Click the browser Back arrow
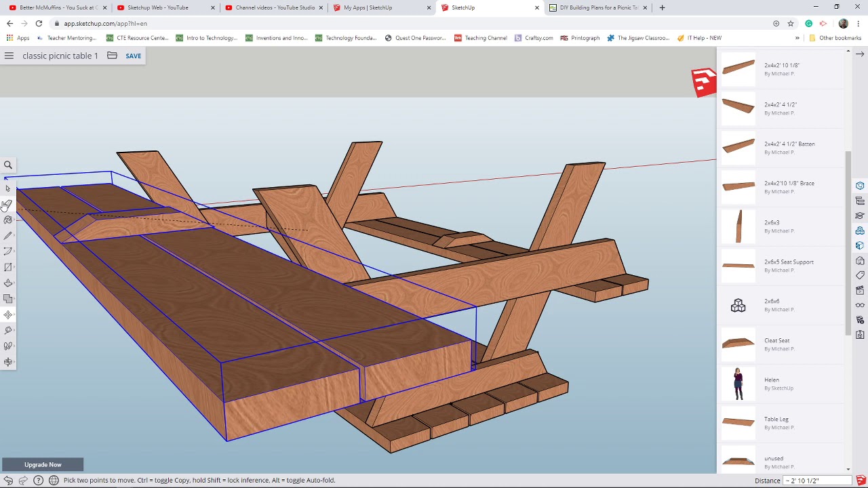Viewport: 868px width, 488px height. [9, 24]
